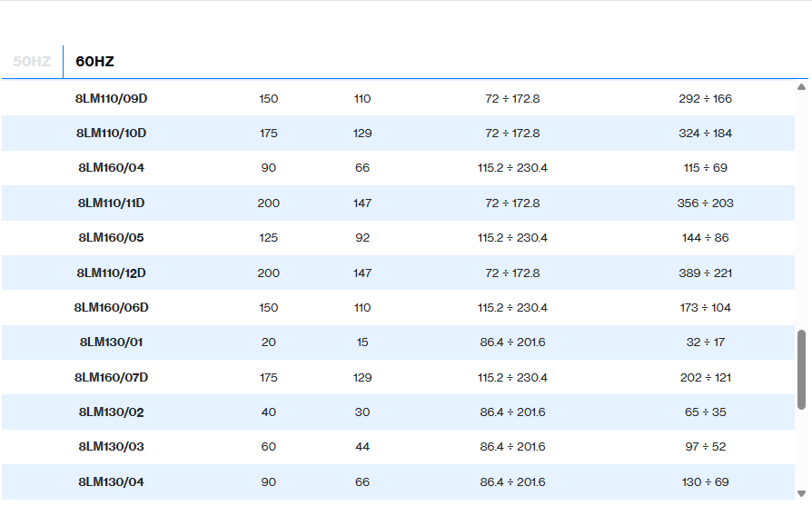This screenshot has width=812, height=516.
Task: Click the 389 ÷ 221 value cell
Action: (x=705, y=273)
